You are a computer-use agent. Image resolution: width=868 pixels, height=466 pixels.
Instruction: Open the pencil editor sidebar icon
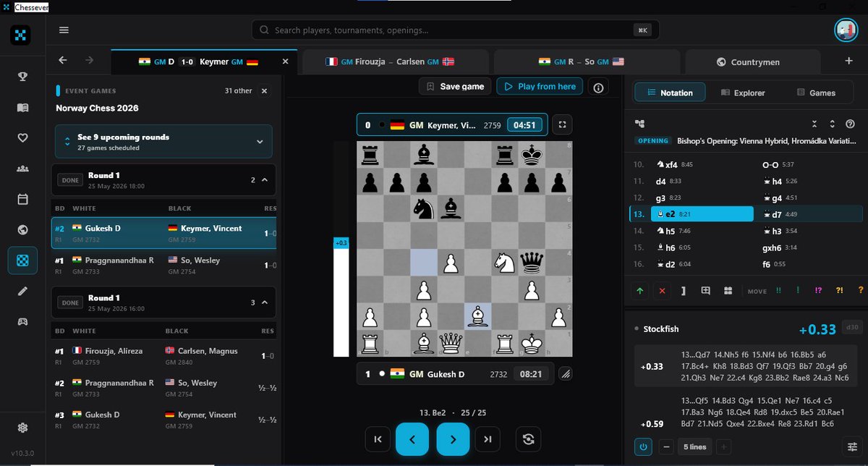tap(22, 291)
